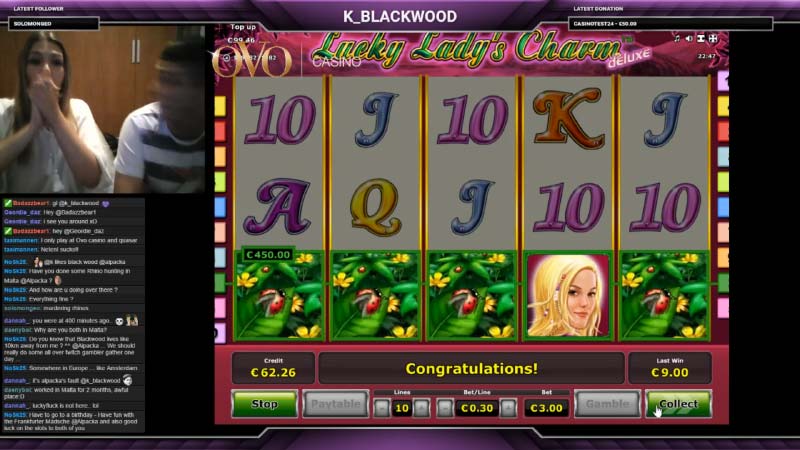Click the Lucky Lady symbol on reel four
Image resolution: width=800 pixels, height=450 pixels.
pos(568,296)
